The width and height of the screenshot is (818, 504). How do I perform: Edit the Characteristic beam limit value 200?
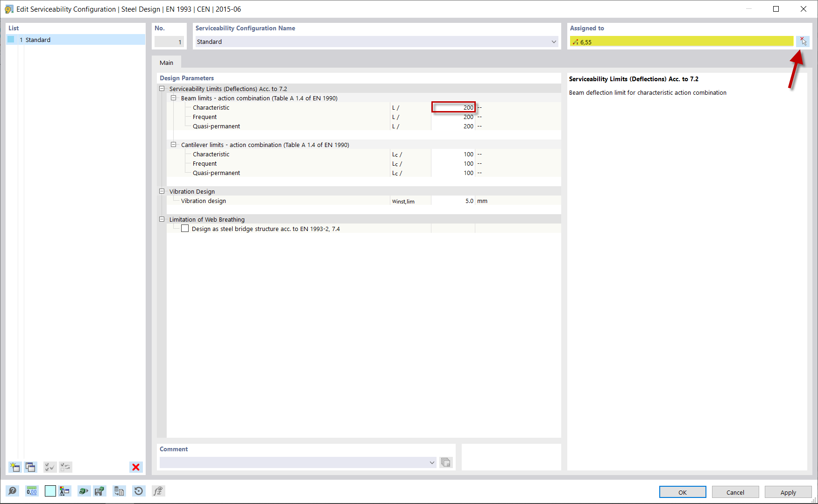pyautogui.click(x=453, y=107)
